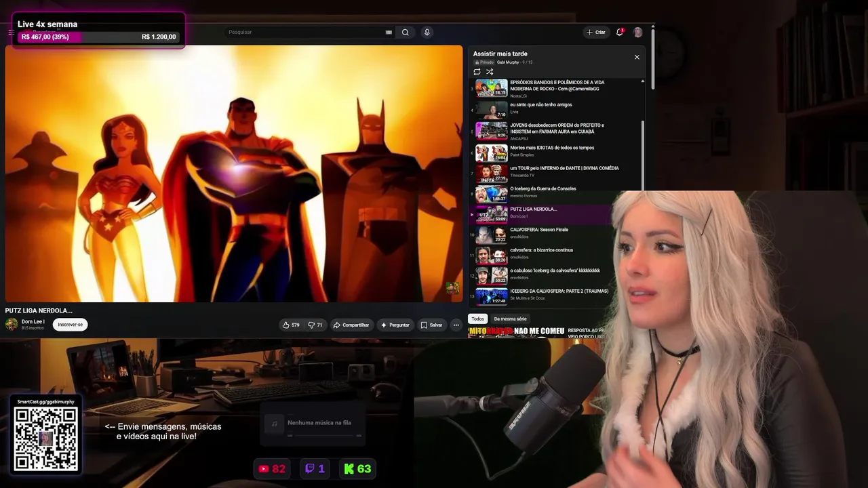The width and height of the screenshot is (868, 488).
Task: Click the ICEBERG DA CALVOSFERA PARTE 2 thumbnail
Action: click(491, 296)
